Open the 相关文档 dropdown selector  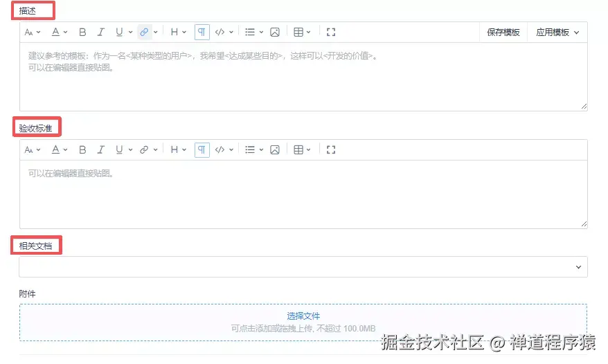pos(303,266)
